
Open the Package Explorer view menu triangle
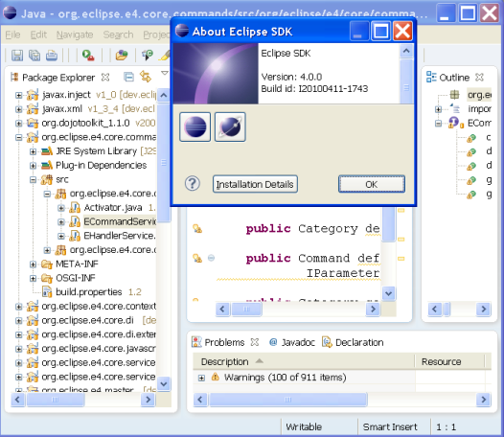[x=165, y=73]
